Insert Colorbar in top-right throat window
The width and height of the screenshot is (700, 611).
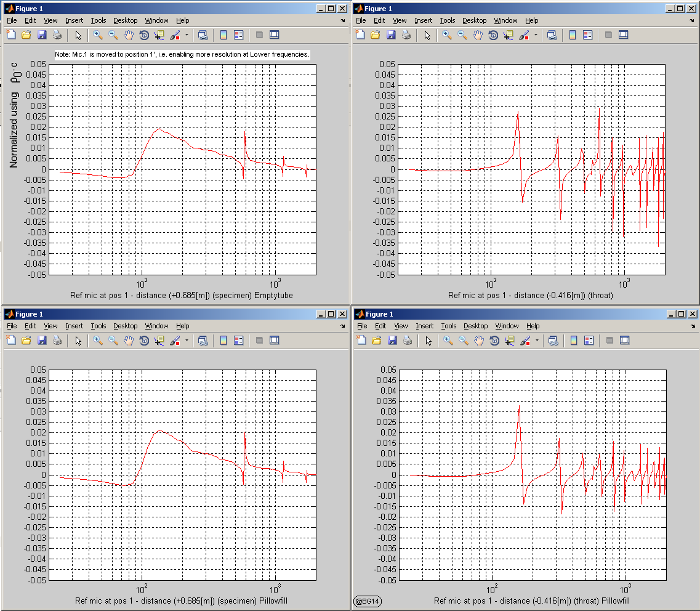573,35
